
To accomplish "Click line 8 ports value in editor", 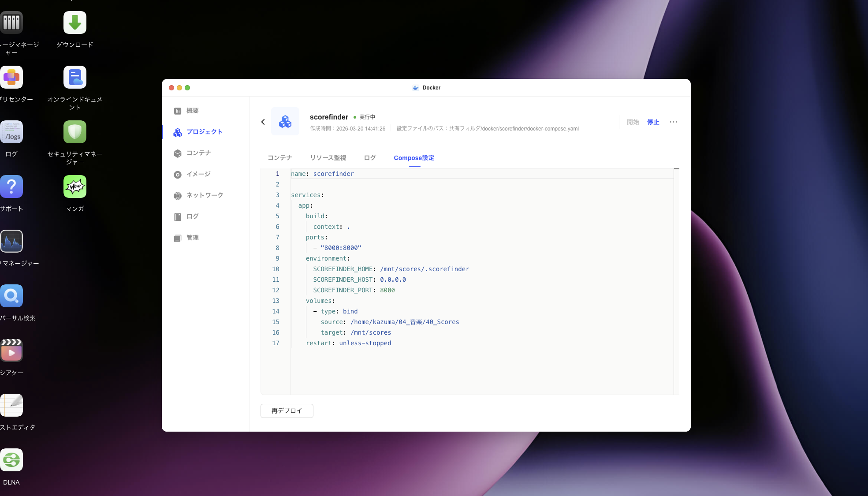I will click(341, 248).
